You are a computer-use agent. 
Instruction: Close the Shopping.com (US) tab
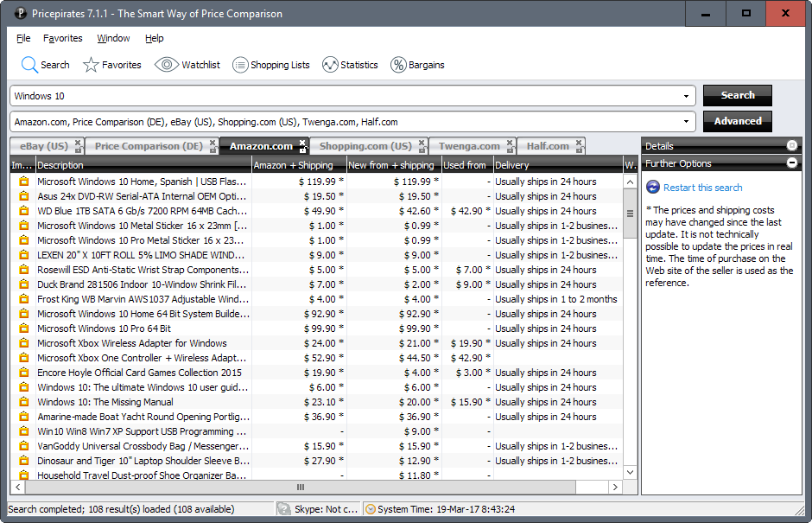click(422, 143)
